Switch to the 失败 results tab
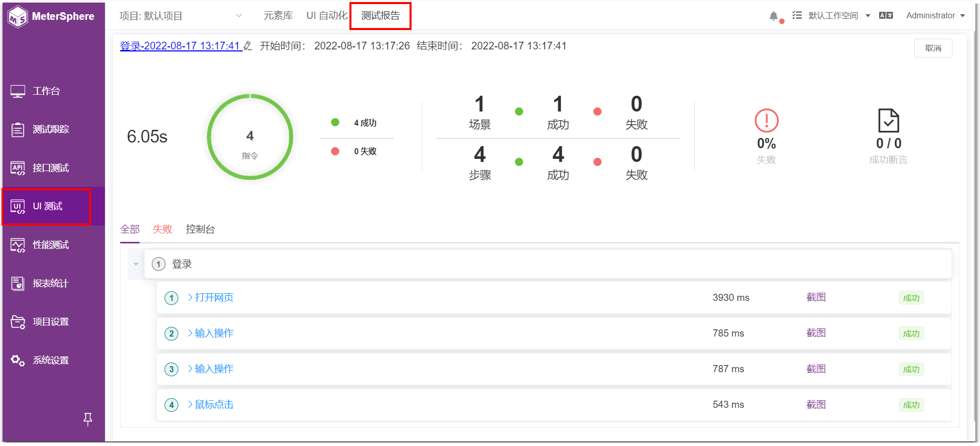This screenshot has height=446, width=980. click(162, 230)
